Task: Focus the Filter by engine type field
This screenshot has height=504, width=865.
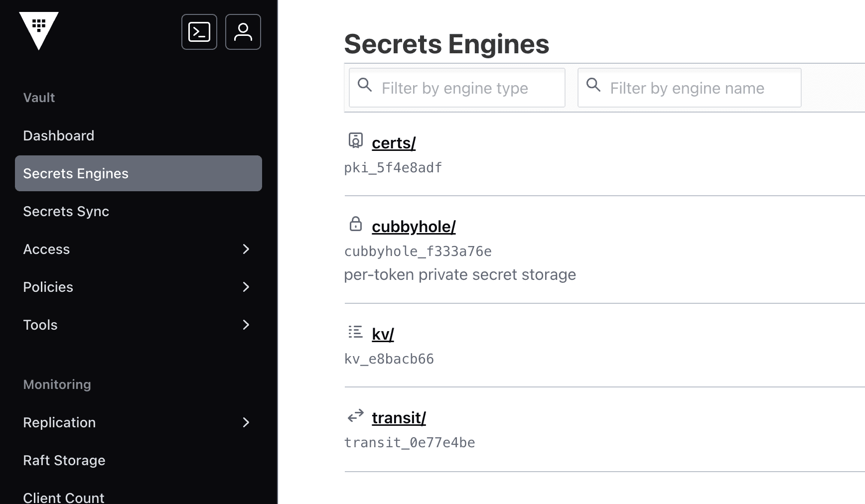Action: 463,88
